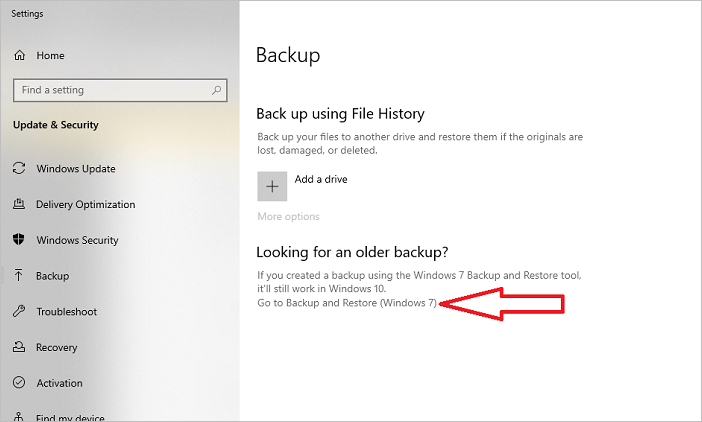The height and width of the screenshot is (422, 702).
Task: Click the More options link
Action: tap(288, 216)
